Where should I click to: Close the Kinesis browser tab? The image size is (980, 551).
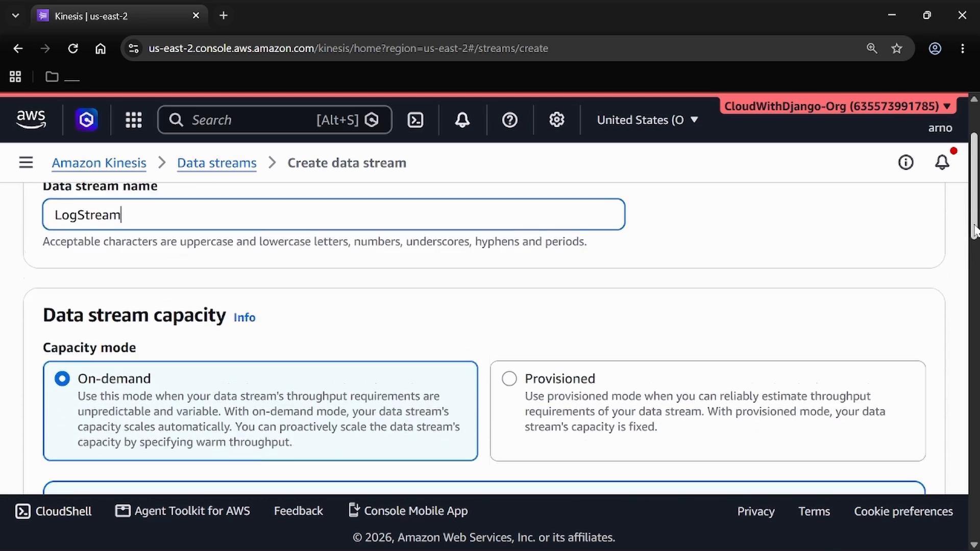(x=196, y=16)
